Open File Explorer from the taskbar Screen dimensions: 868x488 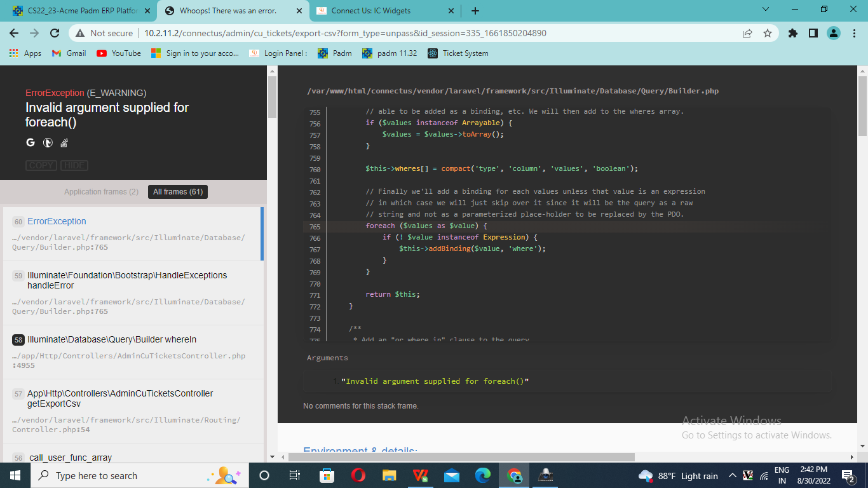pos(389,475)
